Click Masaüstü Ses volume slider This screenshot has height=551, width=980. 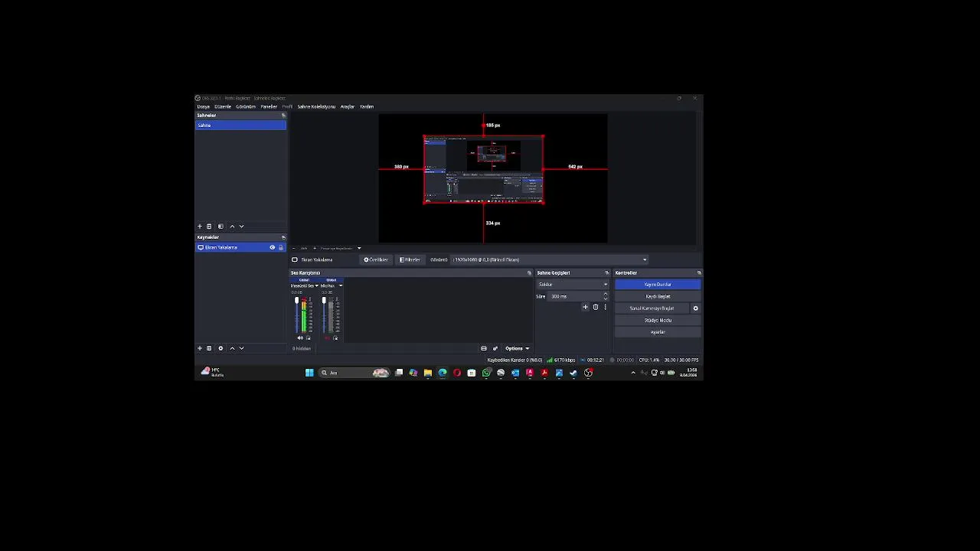point(296,315)
